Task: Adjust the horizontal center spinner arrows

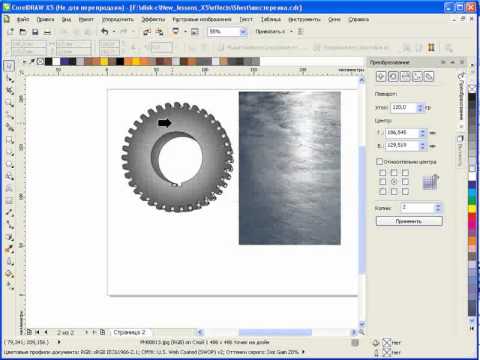Action: point(423,133)
